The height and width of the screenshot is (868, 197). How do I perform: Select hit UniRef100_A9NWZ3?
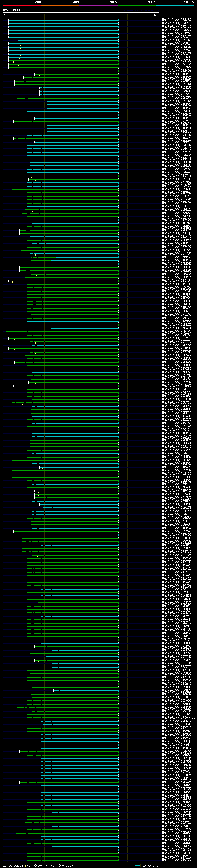pyautogui.click(x=177, y=785)
